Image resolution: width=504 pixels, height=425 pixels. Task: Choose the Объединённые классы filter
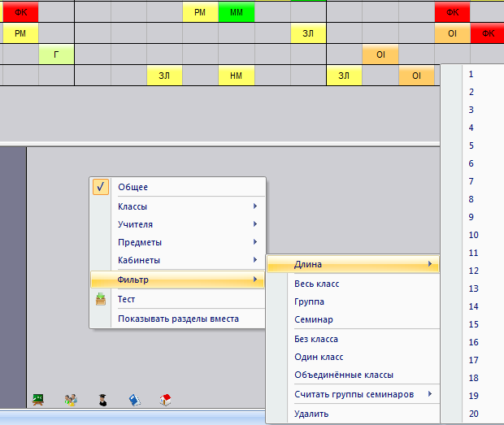pos(344,375)
